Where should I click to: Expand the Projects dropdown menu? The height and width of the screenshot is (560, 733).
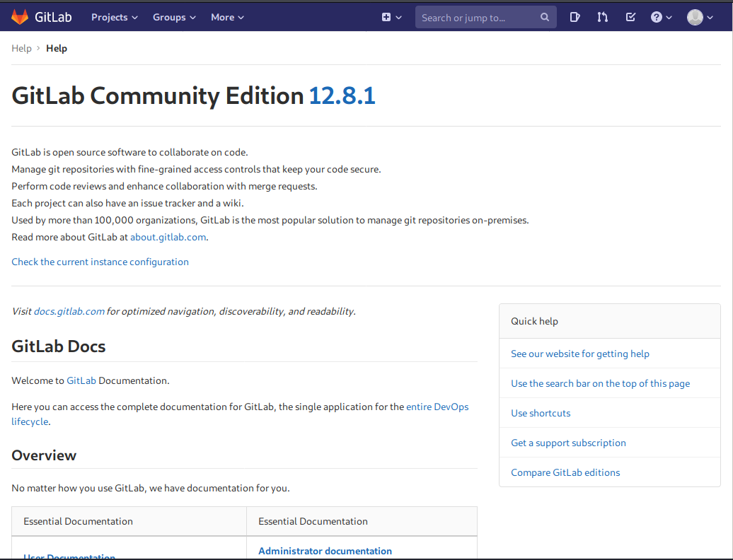coord(114,17)
